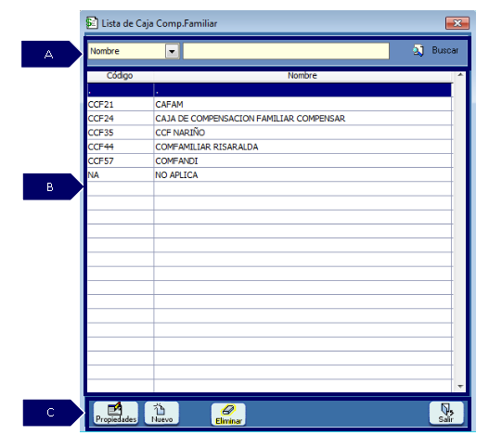The height and width of the screenshot is (448, 489).
Task: Select the COMFANDI row
Action: (302, 160)
